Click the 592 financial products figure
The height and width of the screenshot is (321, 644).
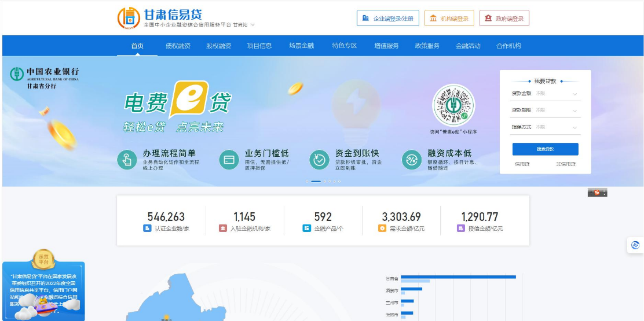pos(323,216)
